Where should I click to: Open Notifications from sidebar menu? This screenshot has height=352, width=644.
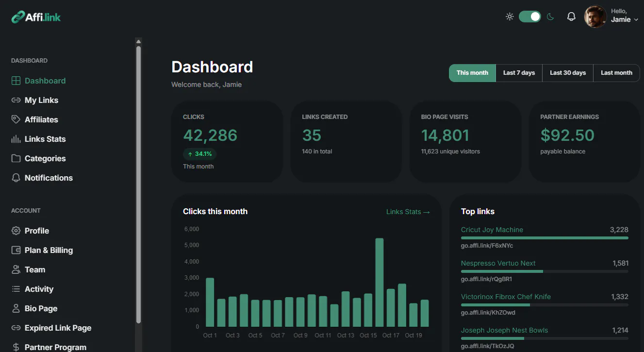49,178
